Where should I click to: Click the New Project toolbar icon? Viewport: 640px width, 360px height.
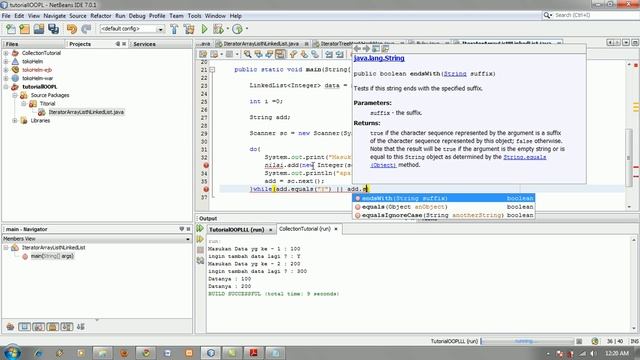click(x=24, y=29)
